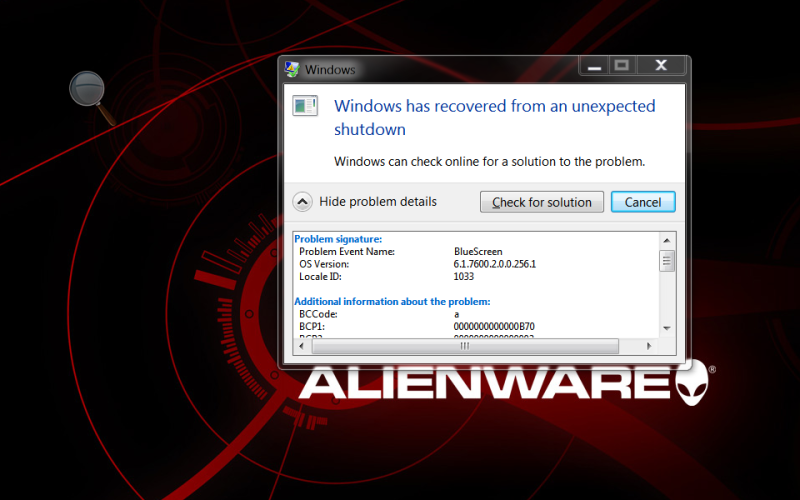Select the OS version value 6.1.7600.2.0.0.256.1
800x500 pixels.
click(494, 264)
